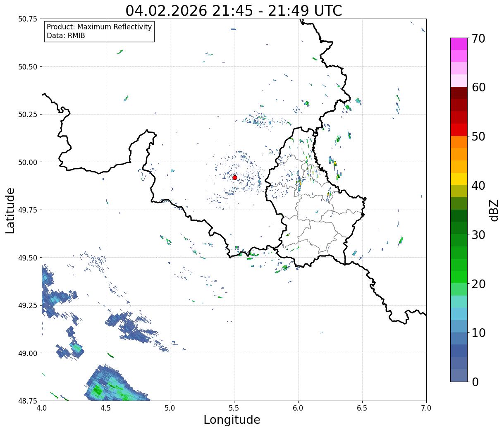Click the dark blue colorbar swatch just above 0

point(459,375)
